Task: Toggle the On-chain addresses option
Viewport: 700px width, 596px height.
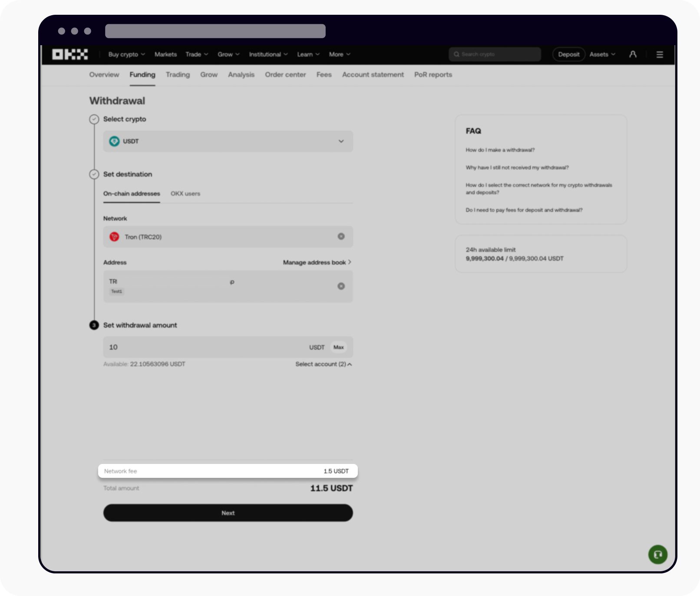Action: click(132, 194)
